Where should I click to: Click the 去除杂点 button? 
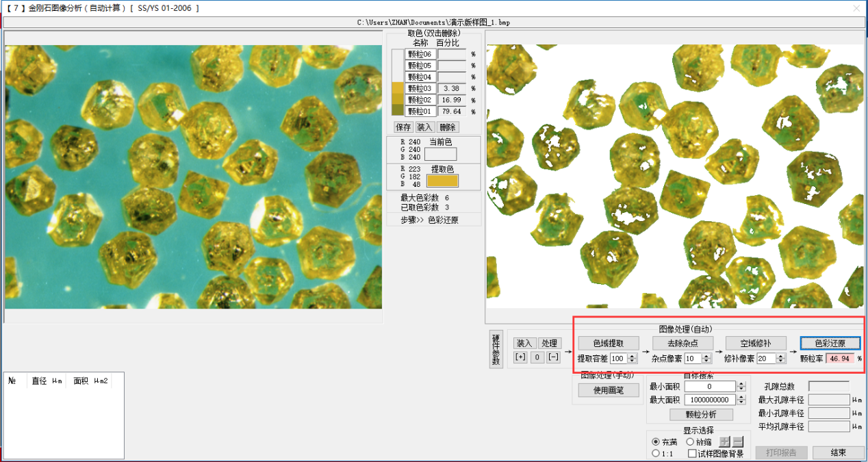(682, 343)
